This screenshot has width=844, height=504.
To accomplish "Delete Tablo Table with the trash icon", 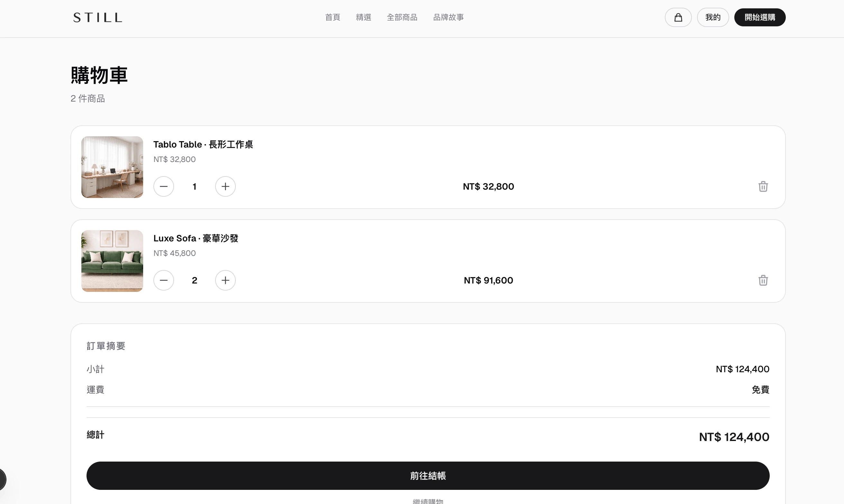I will point(763,186).
